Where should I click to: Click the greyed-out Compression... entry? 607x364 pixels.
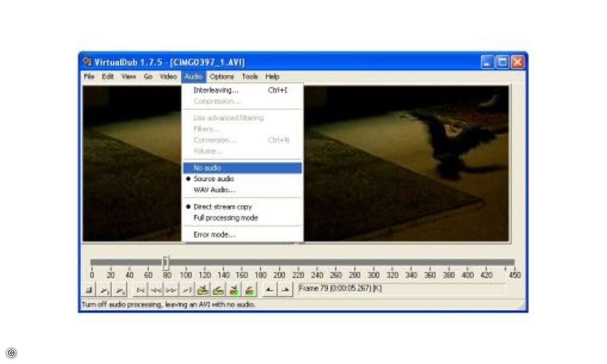[242, 101]
